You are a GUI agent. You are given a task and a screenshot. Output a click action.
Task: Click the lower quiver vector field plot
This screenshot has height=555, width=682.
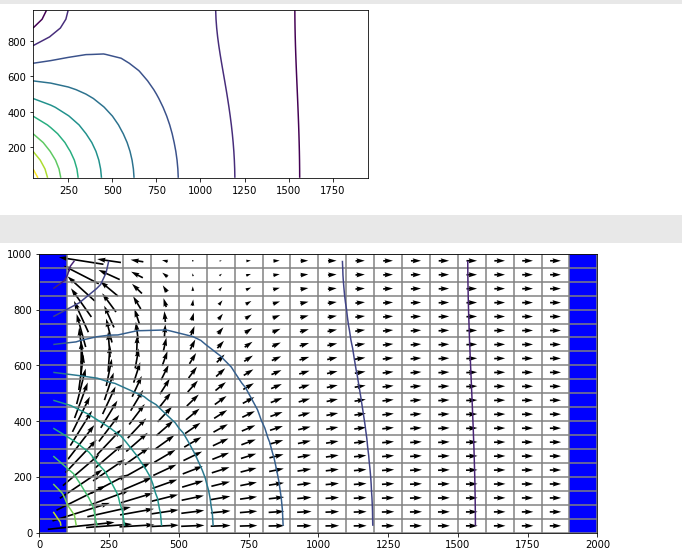pos(318,393)
